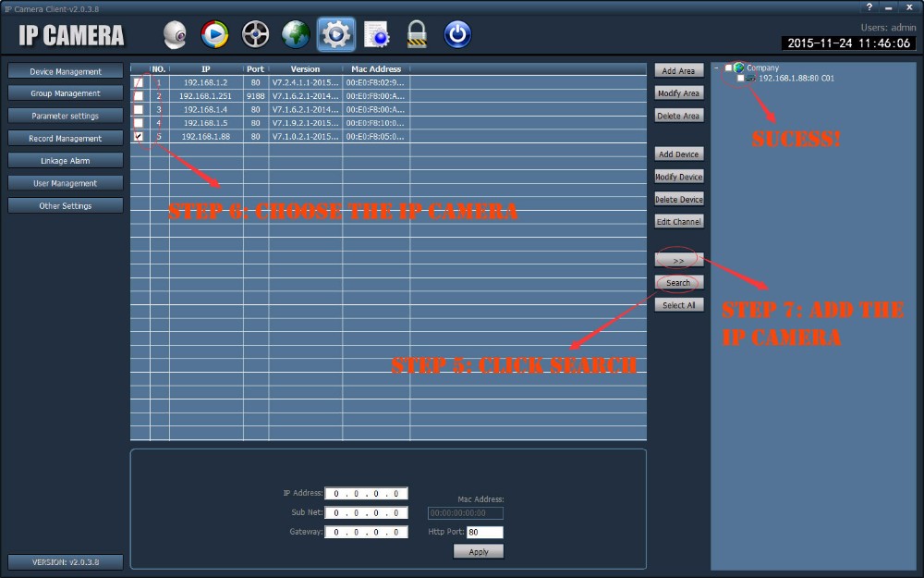Click MAC cell 00:E0:F8:05:0...

pyautogui.click(x=376, y=136)
